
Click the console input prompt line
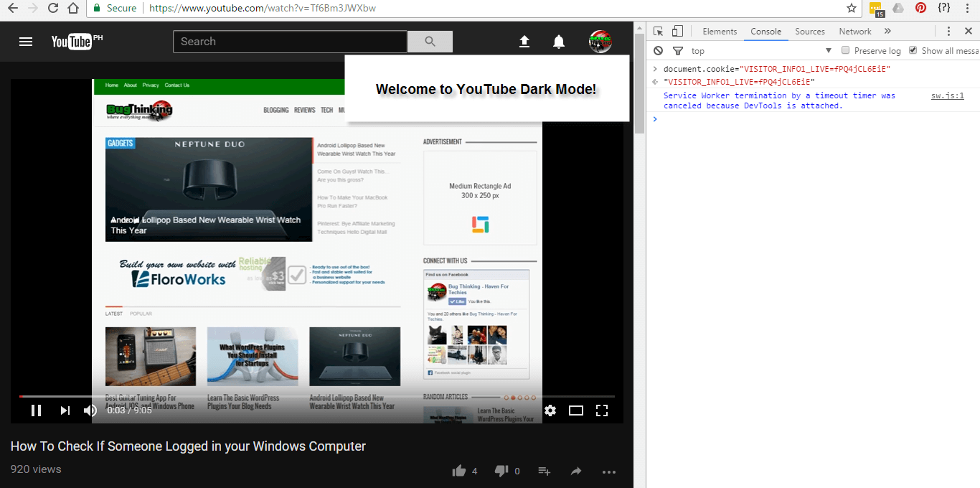coord(814,119)
